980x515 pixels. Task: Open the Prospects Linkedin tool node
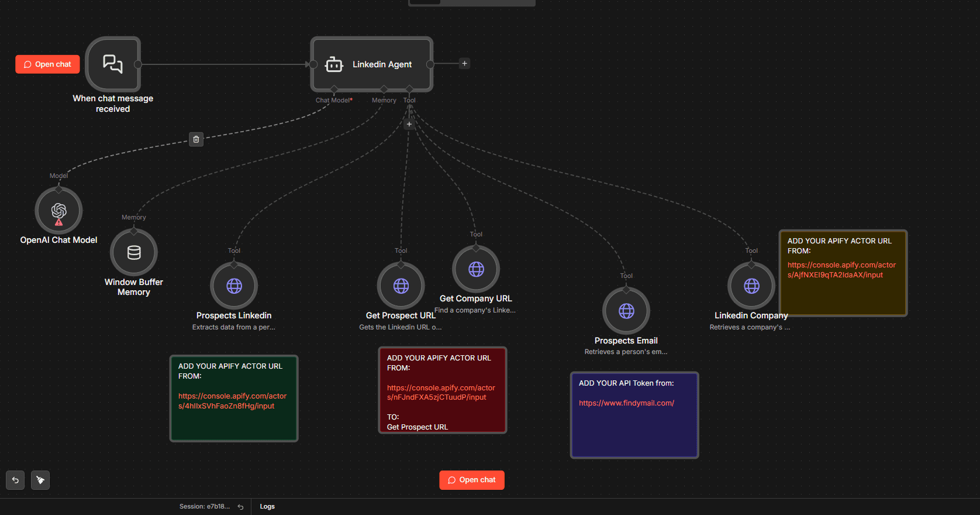[234, 286]
